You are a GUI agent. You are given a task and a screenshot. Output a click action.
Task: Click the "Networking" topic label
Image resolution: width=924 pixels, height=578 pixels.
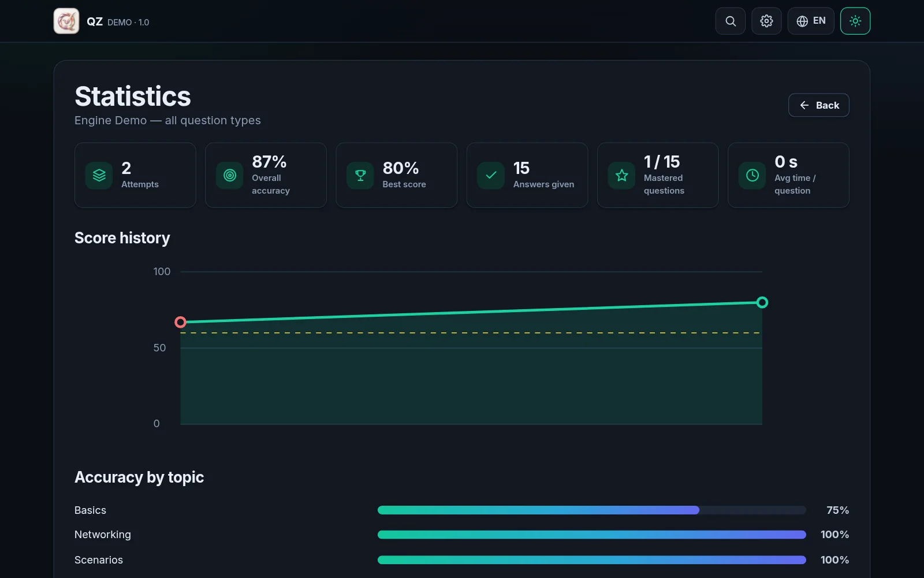(103, 535)
